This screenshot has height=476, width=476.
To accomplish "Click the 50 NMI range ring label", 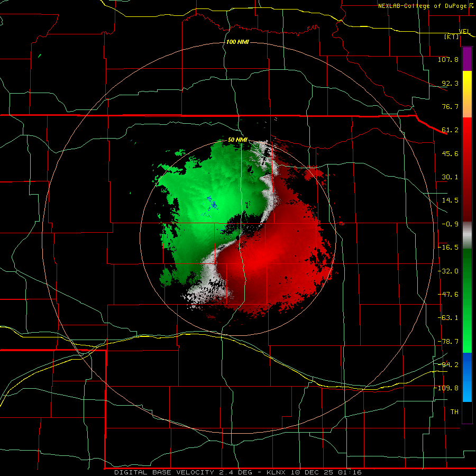I will click(237, 140).
